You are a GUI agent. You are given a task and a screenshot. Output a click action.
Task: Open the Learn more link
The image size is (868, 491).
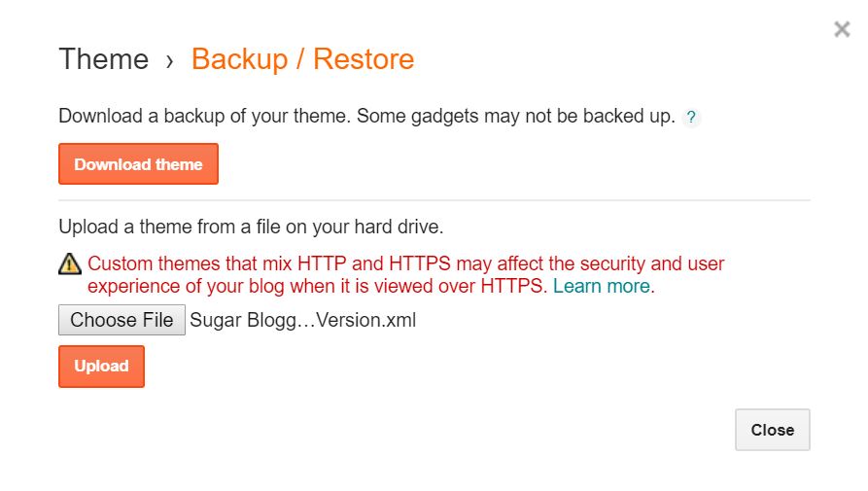603,286
